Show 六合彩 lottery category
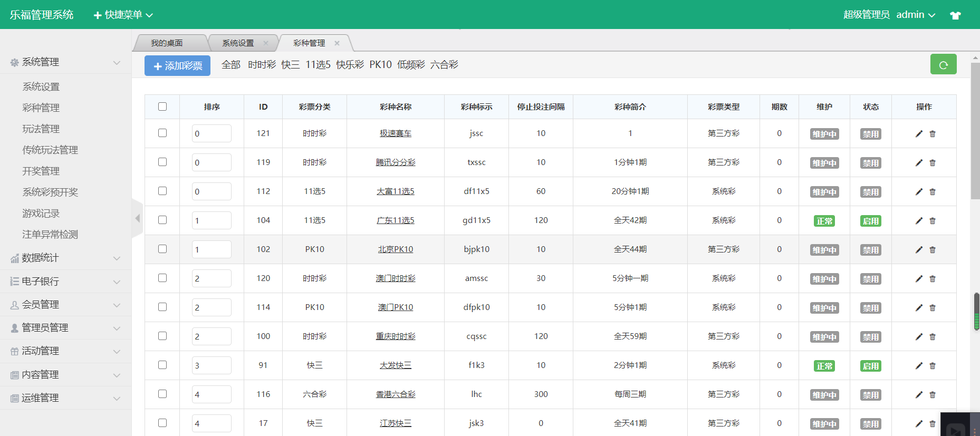The width and height of the screenshot is (980, 436). coord(444,65)
